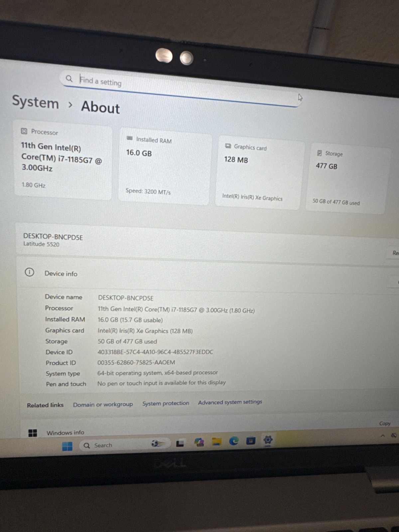
Task: Click the About heading
Action: tap(100, 107)
